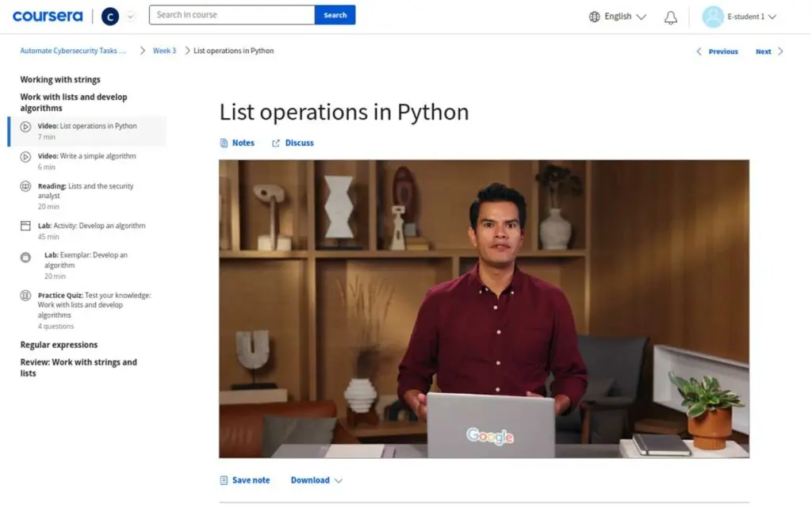Click the Practice Quiz icon
The image size is (812, 508).
coord(25,296)
